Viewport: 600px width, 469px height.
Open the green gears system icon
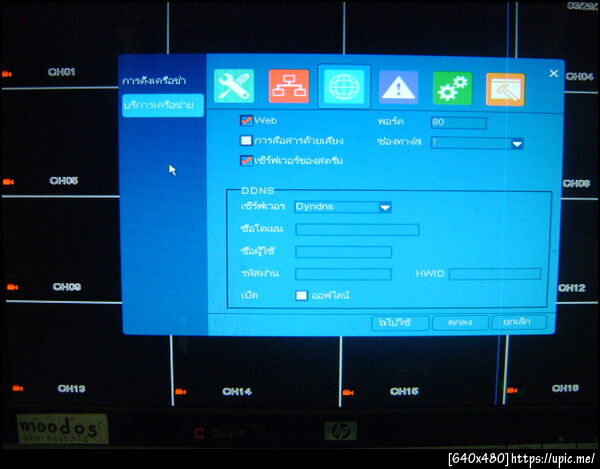tap(452, 88)
